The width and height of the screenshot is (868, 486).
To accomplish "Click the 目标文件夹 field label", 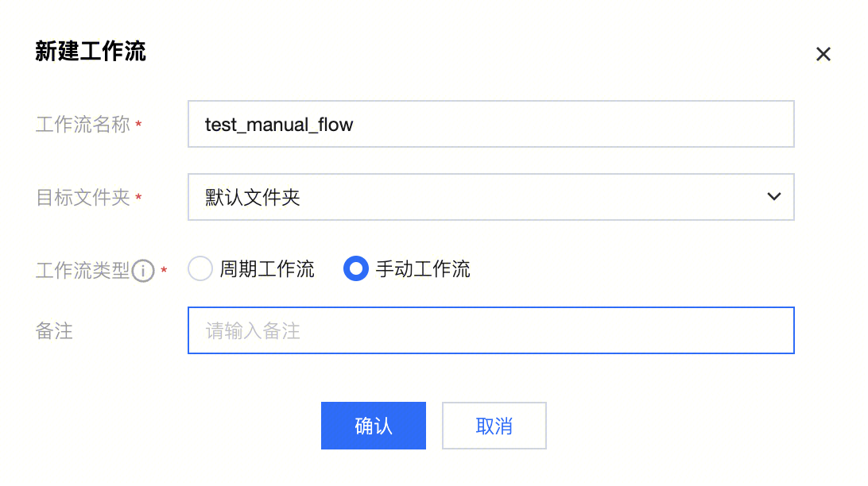I will 83,197.
